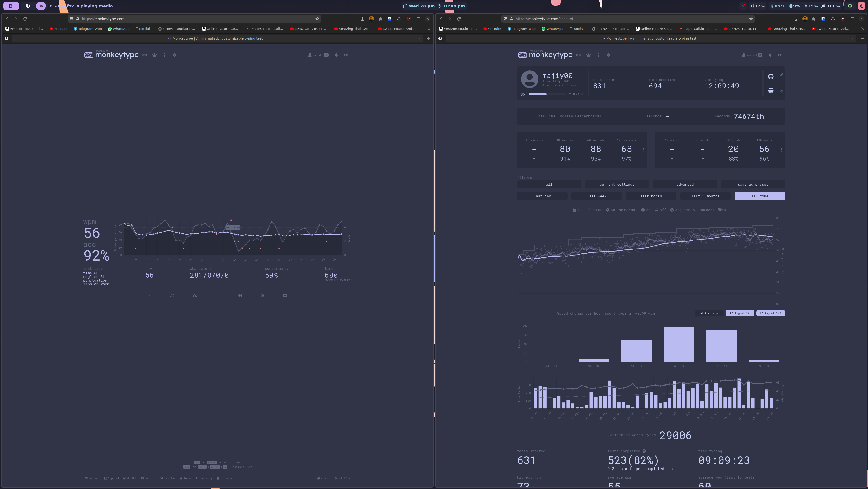Open hamburger menu in right Firefox
The image size is (868, 489).
click(852, 19)
